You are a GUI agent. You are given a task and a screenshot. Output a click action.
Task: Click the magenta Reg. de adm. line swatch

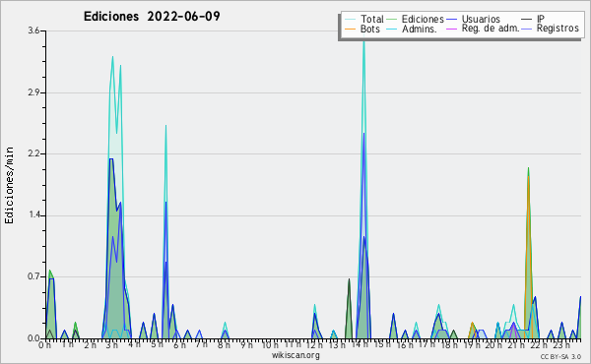pos(451,29)
